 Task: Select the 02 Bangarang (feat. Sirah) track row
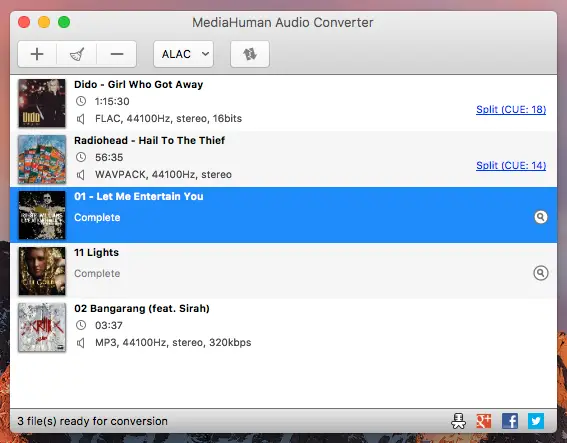284,327
